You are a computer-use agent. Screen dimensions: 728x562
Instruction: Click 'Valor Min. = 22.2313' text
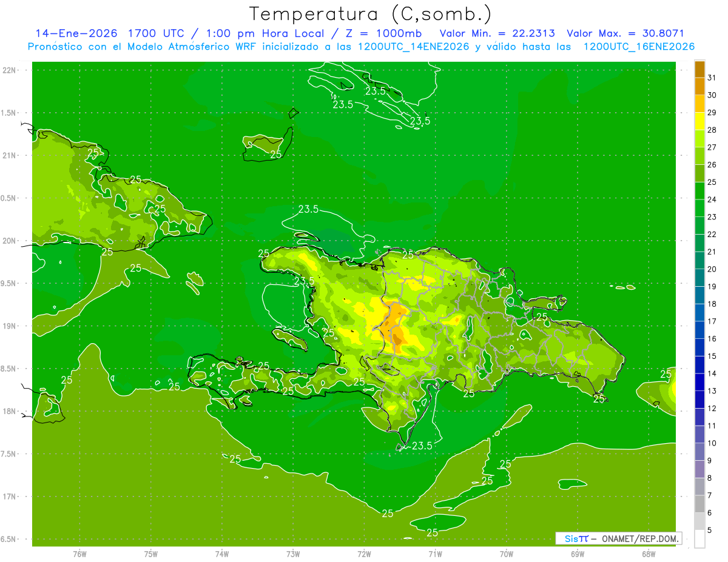coord(497,33)
